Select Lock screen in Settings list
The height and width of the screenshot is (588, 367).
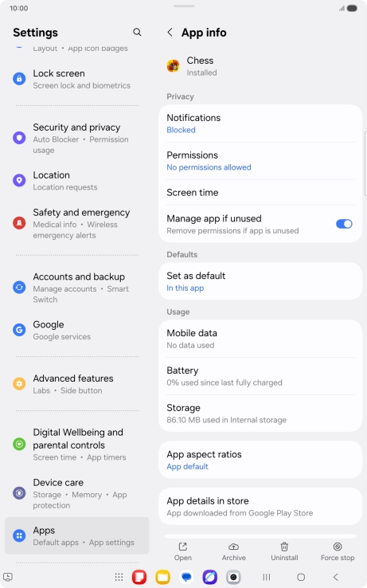(x=77, y=79)
